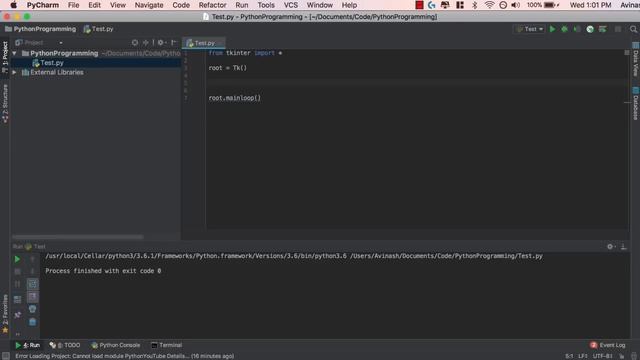Click the error loading project status message
Screen dimensions: 640x360
124,356
